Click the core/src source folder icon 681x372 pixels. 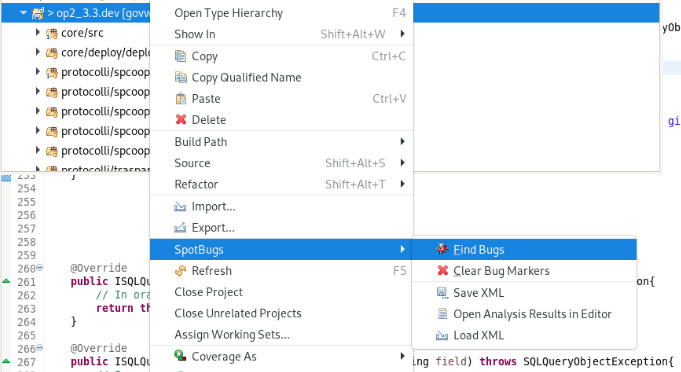pos(52,33)
